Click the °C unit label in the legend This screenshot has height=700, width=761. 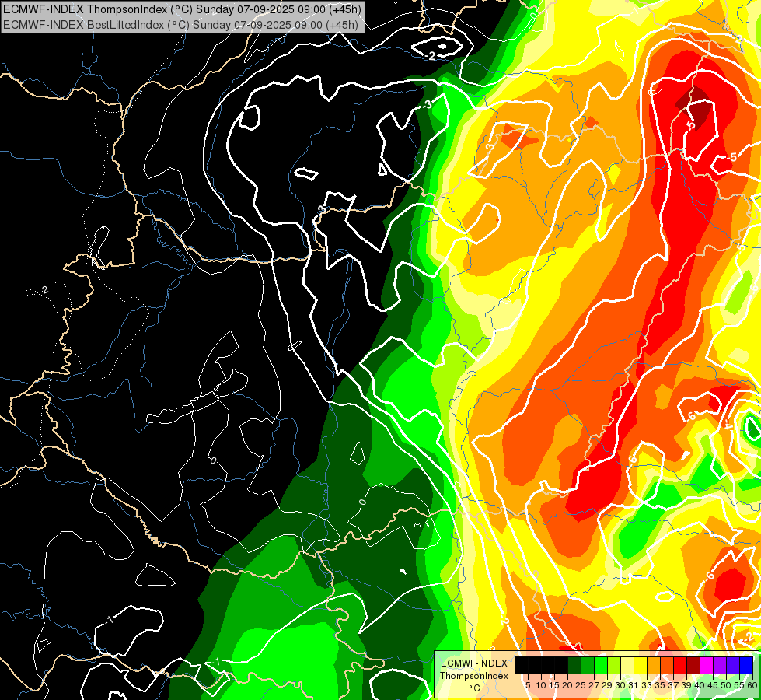(474, 688)
